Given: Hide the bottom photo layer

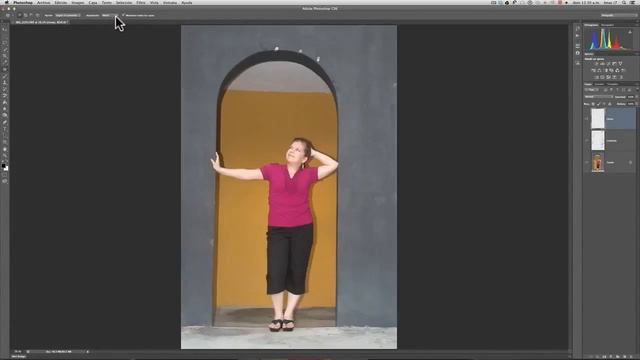Looking at the screenshot, I should tap(587, 162).
